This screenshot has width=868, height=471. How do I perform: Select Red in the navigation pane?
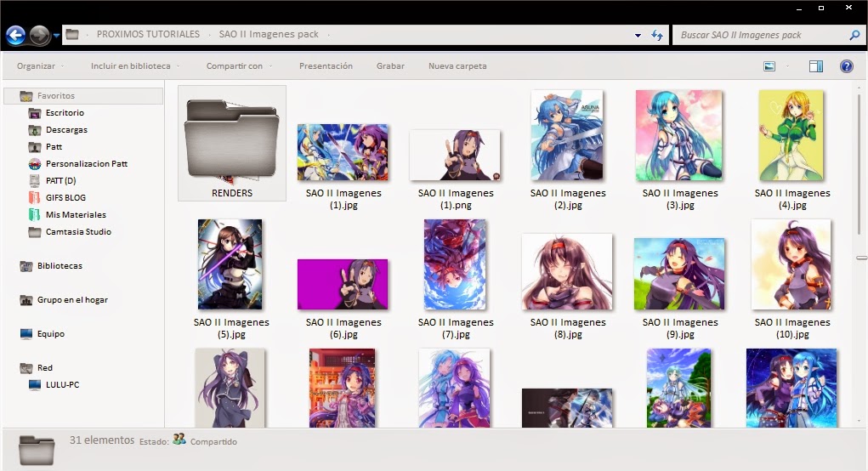45,368
